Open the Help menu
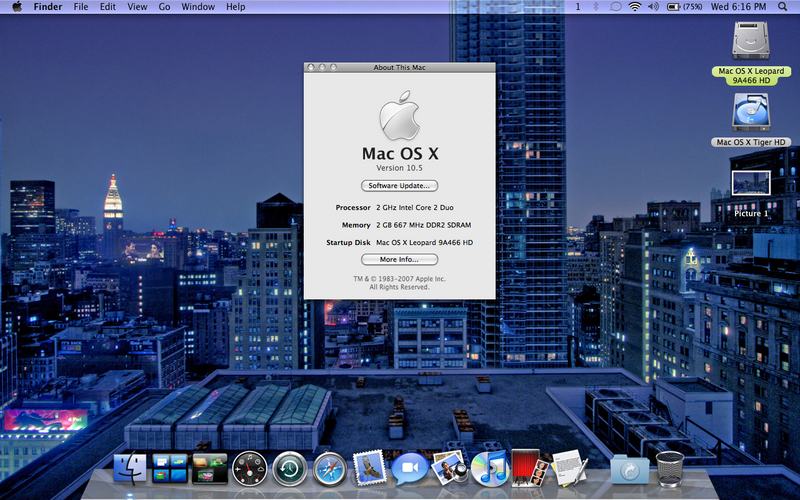The width and height of the screenshot is (800, 500). [236, 7]
